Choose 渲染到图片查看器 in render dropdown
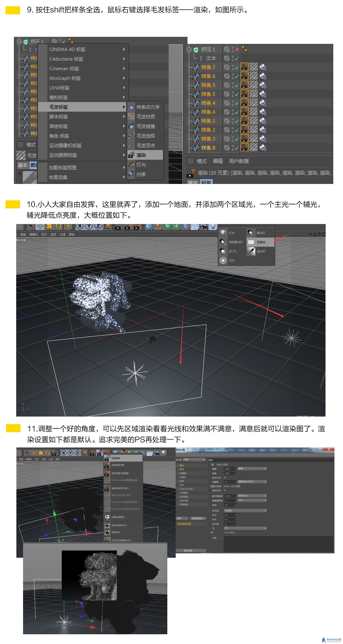Screen dimensions: 343x644 pos(123,473)
